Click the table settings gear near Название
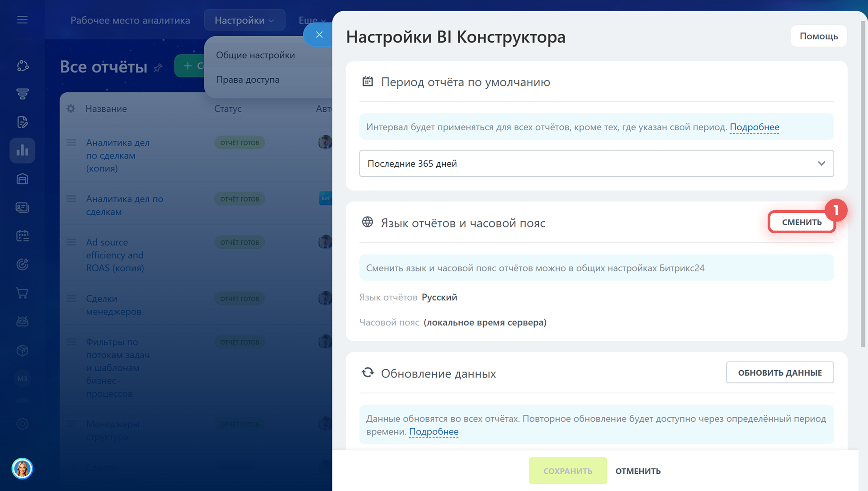Image resolution: width=868 pixels, height=491 pixels. click(x=71, y=109)
